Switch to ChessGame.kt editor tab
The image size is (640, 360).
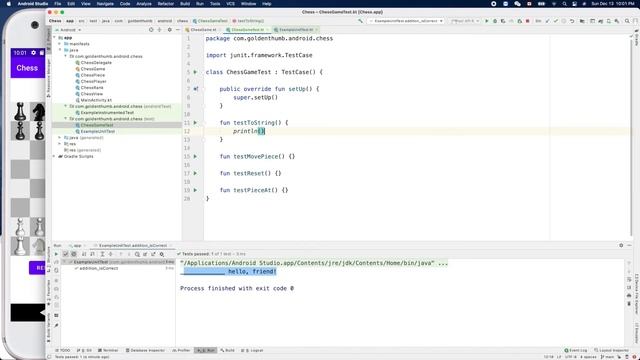[203, 30]
